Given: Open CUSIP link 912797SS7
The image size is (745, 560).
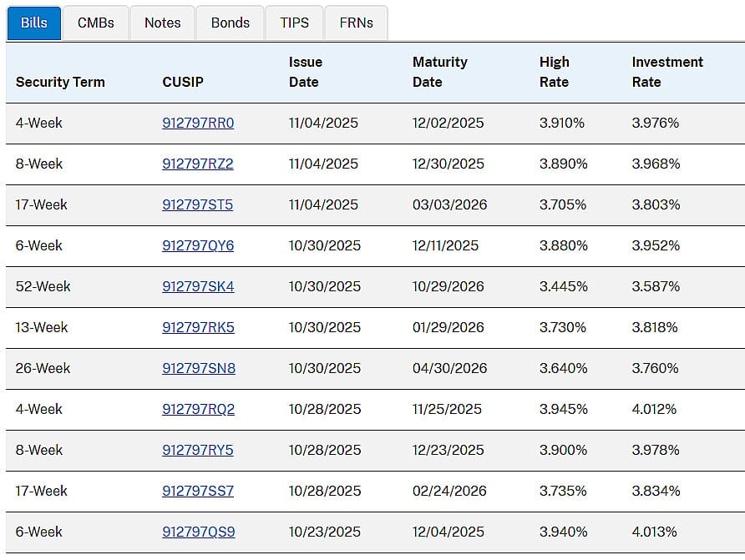Looking at the screenshot, I should (198, 491).
